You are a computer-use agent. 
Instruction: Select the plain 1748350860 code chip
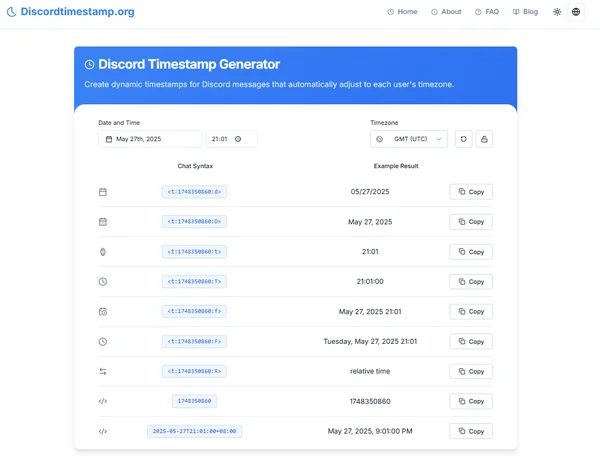tap(194, 401)
